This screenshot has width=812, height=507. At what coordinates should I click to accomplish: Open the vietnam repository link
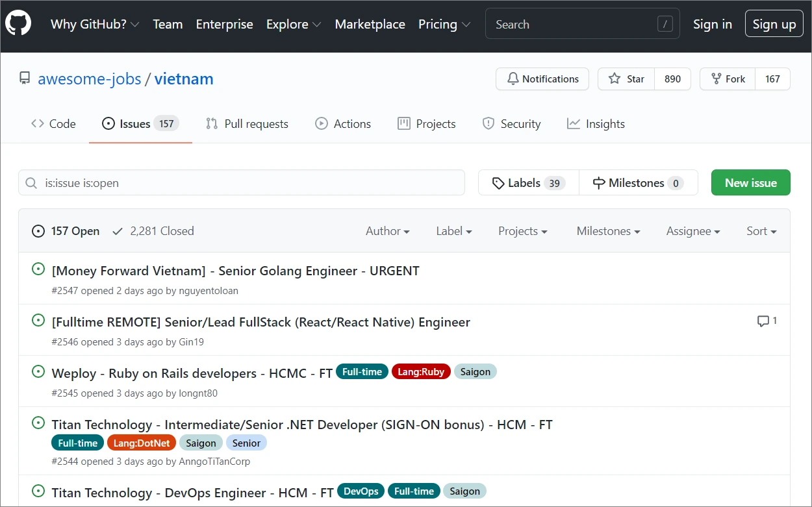[x=184, y=79]
